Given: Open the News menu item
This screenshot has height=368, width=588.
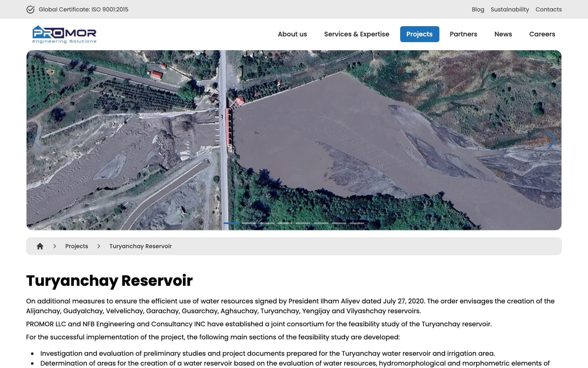Looking at the screenshot, I should [503, 34].
